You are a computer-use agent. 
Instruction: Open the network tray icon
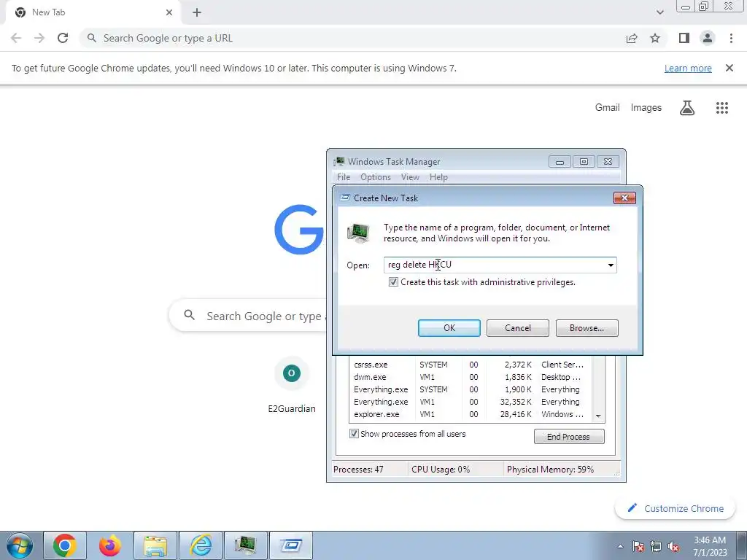[656, 546]
